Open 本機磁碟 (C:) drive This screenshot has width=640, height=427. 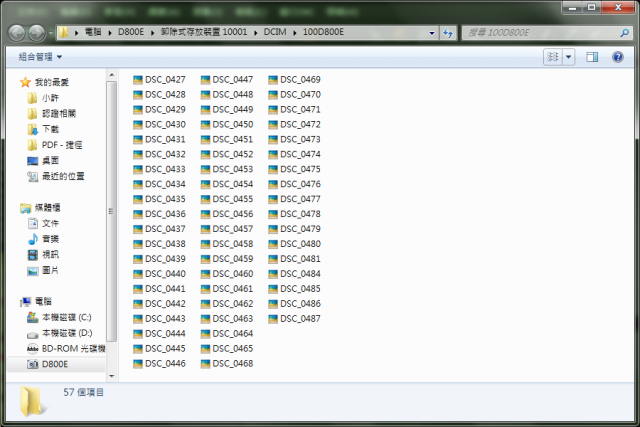(59, 317)
